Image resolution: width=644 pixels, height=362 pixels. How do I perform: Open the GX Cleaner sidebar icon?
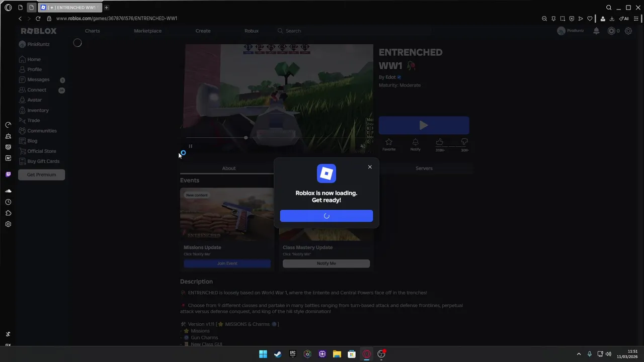tap(8, 136)
